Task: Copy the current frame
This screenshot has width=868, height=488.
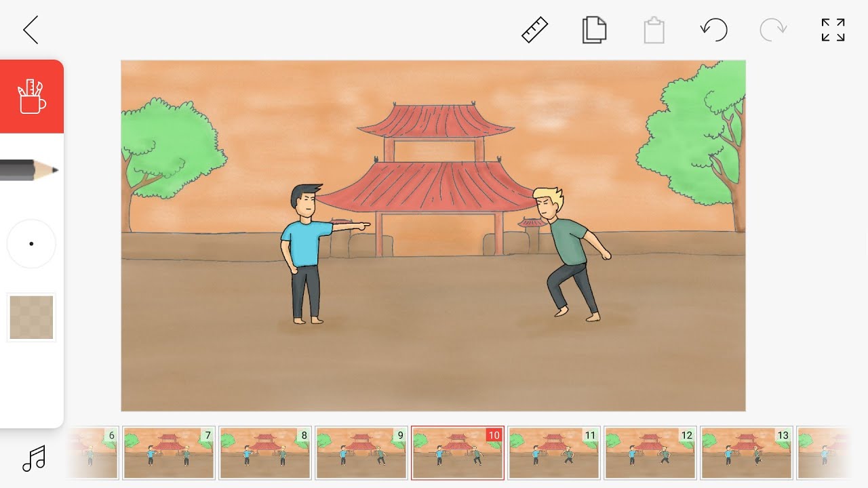Action: pos(594,30)
